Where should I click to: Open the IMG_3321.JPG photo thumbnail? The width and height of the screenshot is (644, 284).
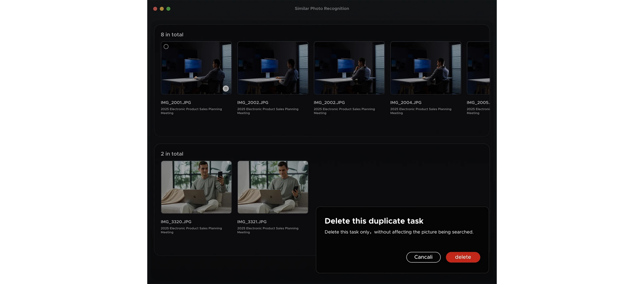(273, 187)
